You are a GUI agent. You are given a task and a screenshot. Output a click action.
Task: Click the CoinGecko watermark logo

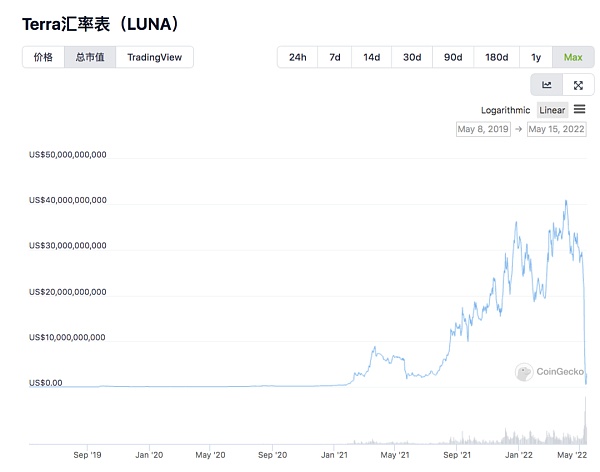(548, 372)
